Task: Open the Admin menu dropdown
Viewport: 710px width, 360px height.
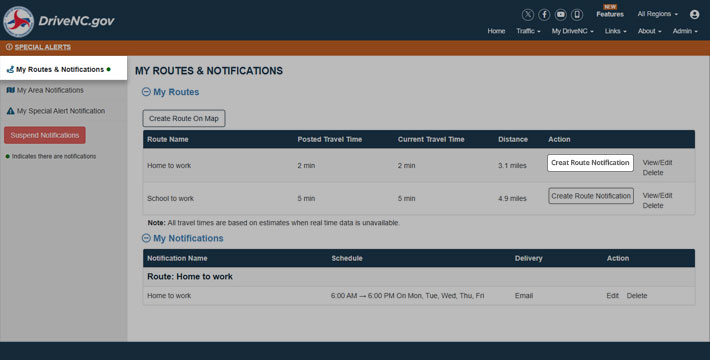Action: click(x=685, y=31)
